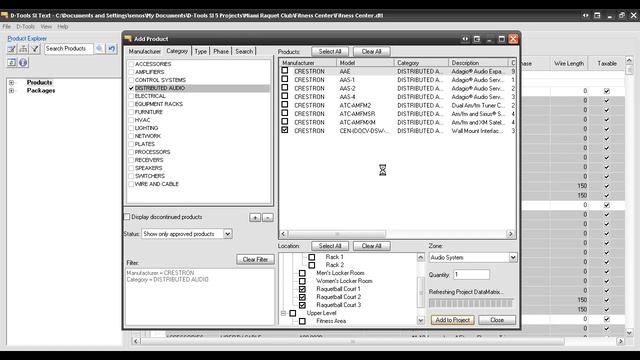Check the Men's Locker Room location
The height and width of the screenshot is (360, 640).
point(302,273)
